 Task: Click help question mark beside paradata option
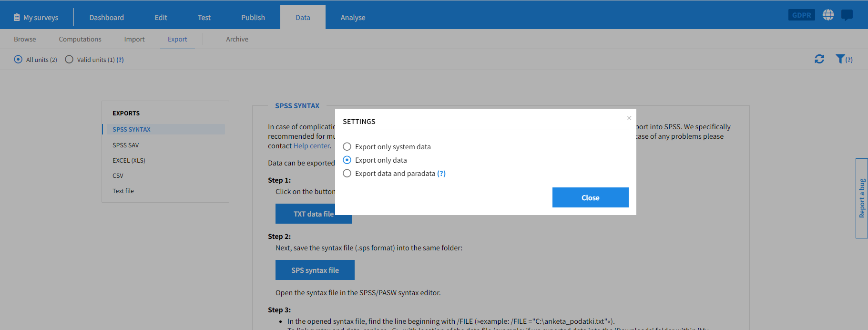(441, 174)
